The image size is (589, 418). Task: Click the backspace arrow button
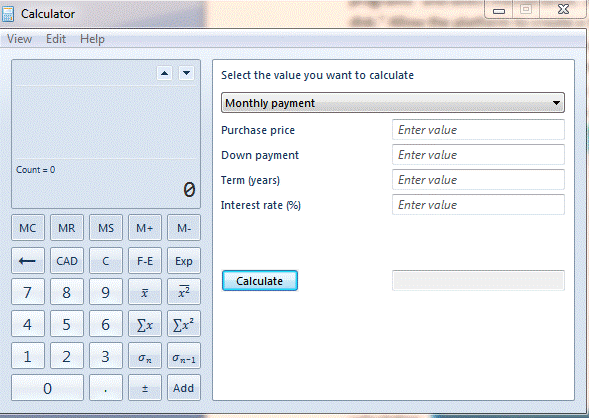click(x=28, y=261)
